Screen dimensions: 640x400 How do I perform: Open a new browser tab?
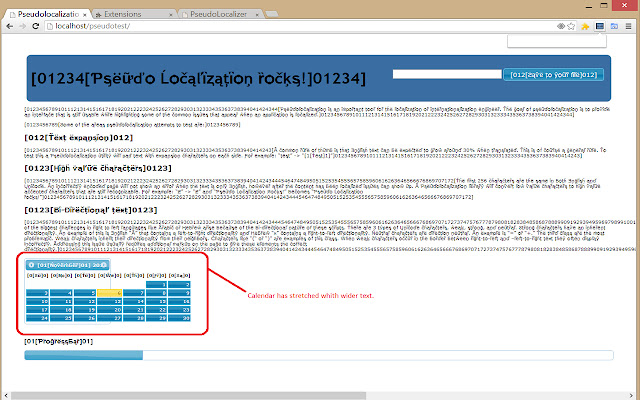[272, 14]
